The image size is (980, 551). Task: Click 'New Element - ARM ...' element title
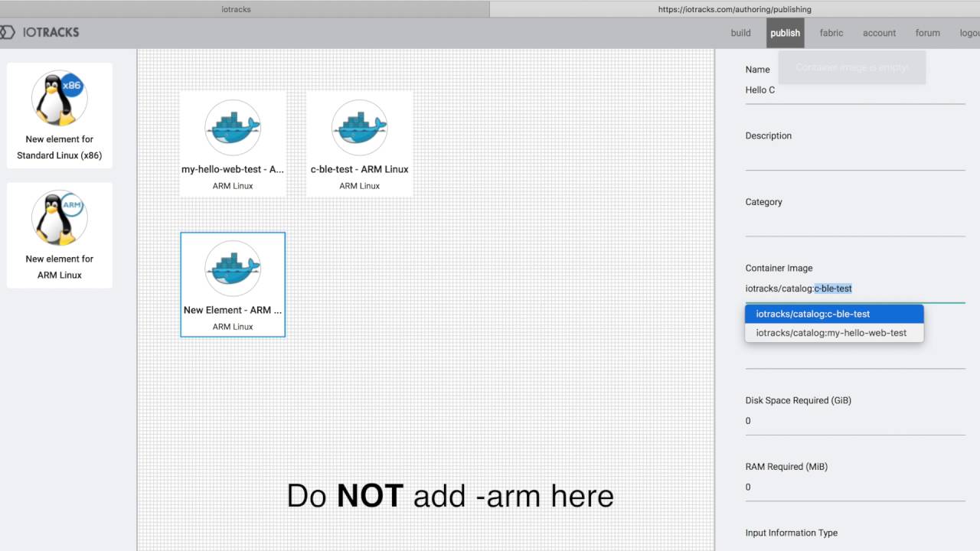point(233,310)
